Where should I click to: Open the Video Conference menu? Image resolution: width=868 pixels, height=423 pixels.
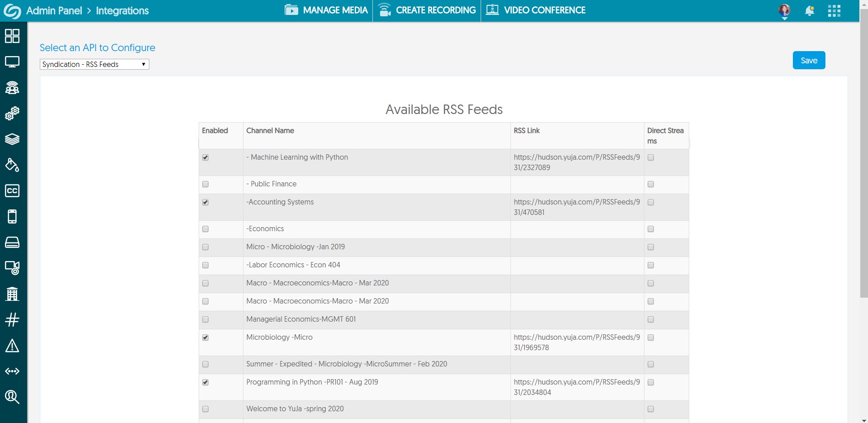coord(536,10)
